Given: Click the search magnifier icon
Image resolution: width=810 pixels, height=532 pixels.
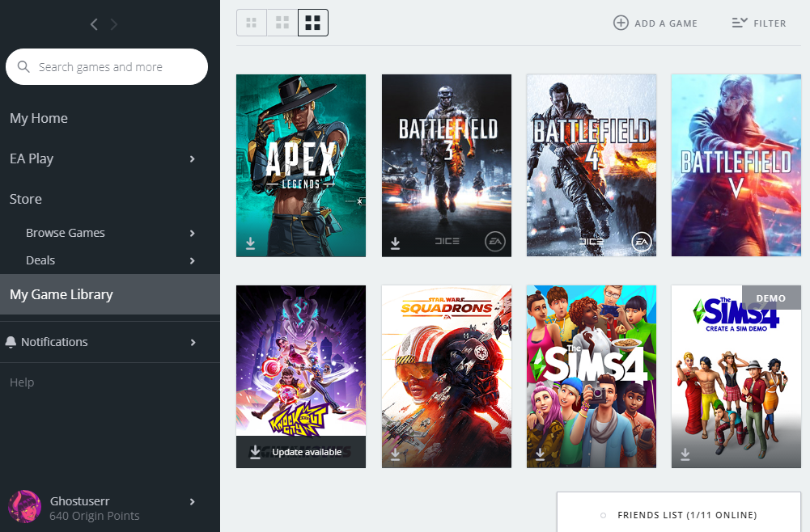Looking at the screenshot, I should 23,66.
